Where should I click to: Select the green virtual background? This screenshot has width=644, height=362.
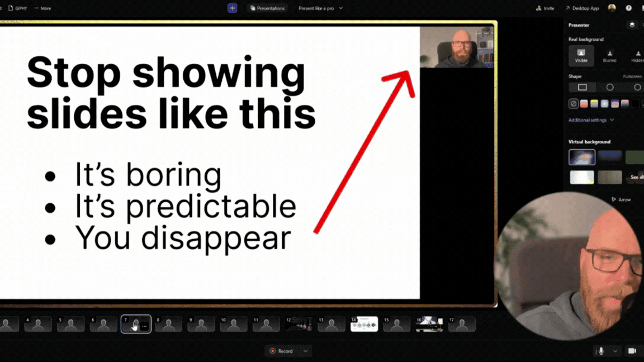coord(635,157)
